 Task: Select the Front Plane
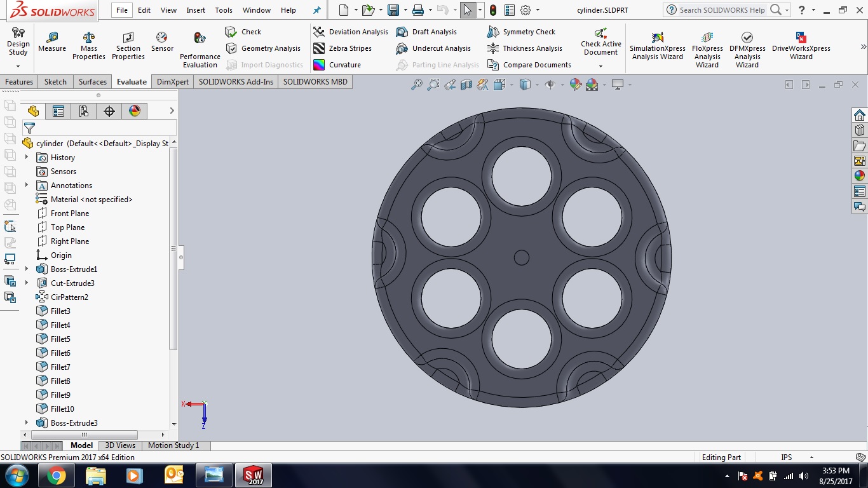pyautogui.click(x=63, y=213)
